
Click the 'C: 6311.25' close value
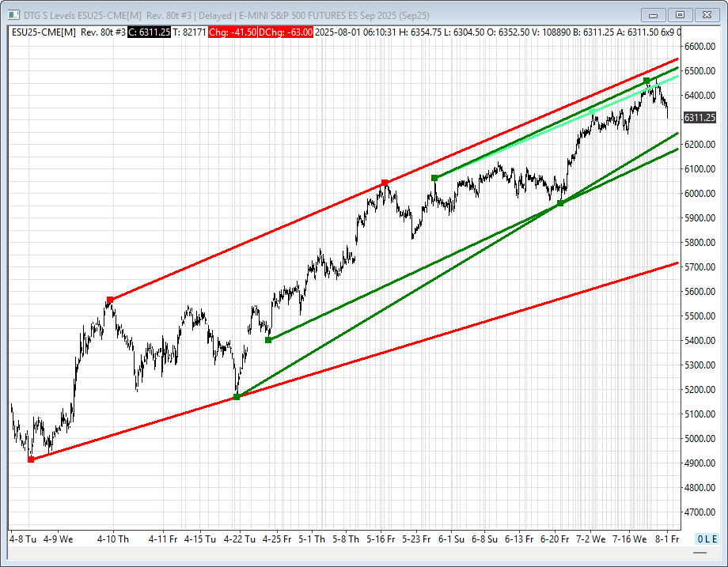coord(150,32)
